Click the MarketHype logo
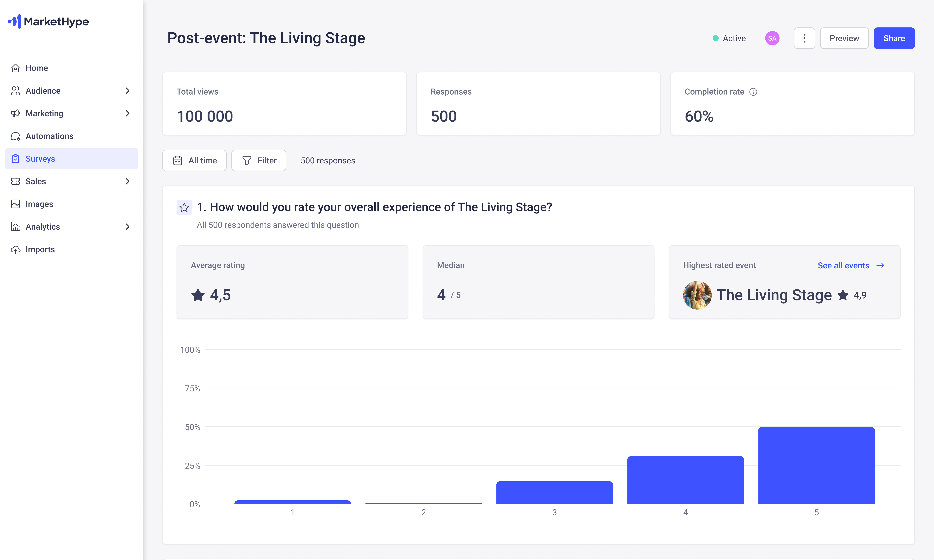 (x=48, y=21)
